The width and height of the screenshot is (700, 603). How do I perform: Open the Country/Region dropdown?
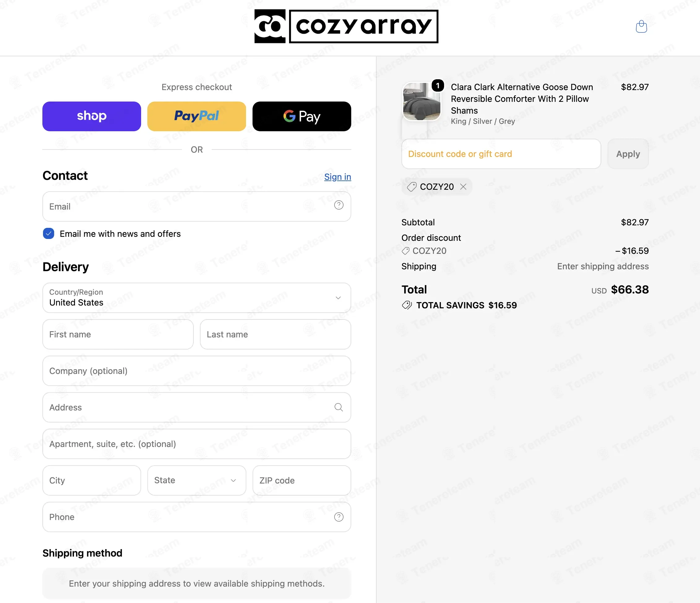[197, 298]
